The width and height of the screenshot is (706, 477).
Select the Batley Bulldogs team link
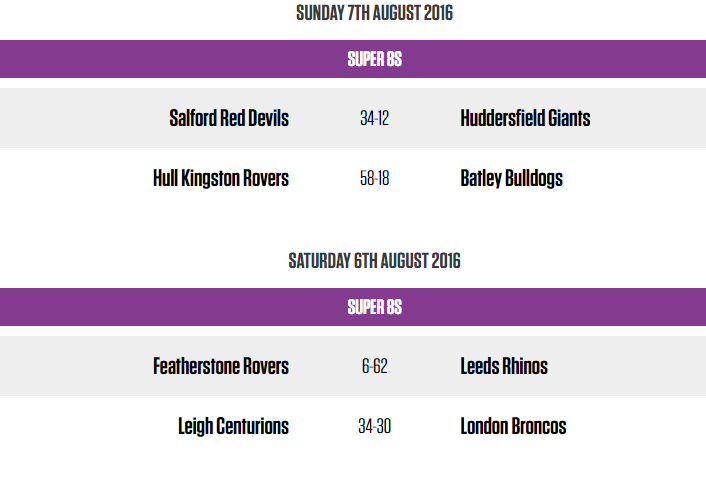[x=511, y=178]
